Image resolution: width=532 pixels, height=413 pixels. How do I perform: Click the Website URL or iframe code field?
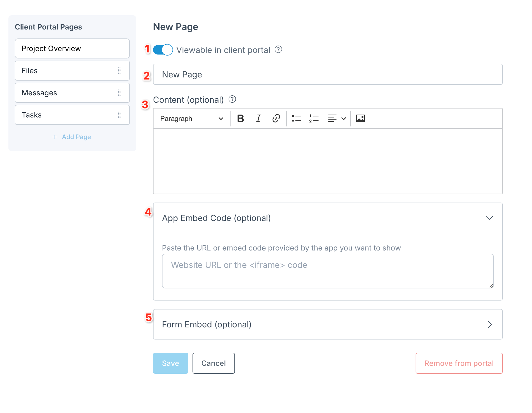328,271
